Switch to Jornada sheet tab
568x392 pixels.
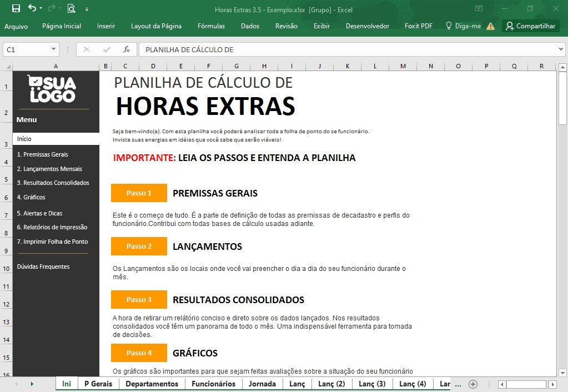coord(262,384)
